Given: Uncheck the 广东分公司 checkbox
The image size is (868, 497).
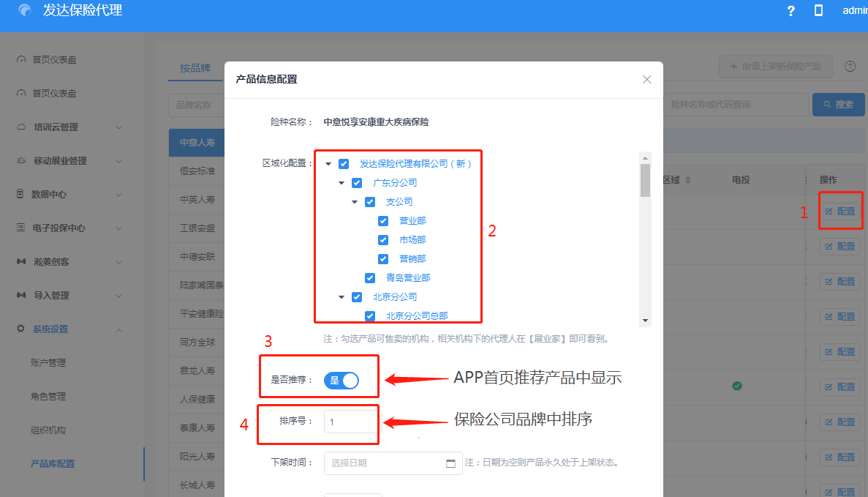Looking at the screenshot, I should (357, 183).
